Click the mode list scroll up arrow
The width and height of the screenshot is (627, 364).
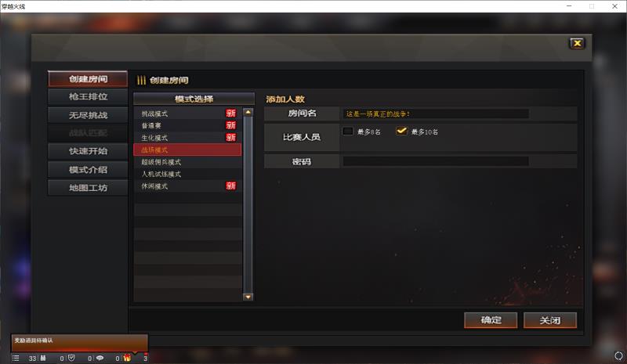248,113
